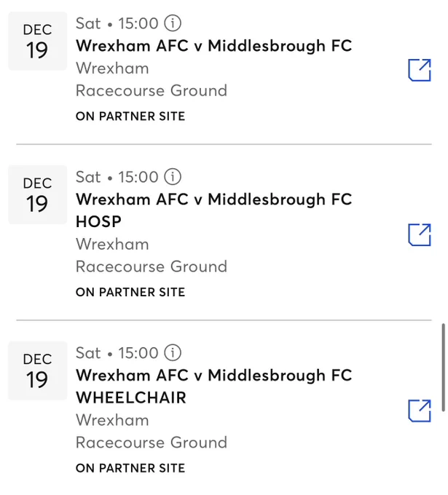This screenshot has width=448, height=495.
Task: Open external link icon for the HOSP listing
Action: [x=420, y=234]
